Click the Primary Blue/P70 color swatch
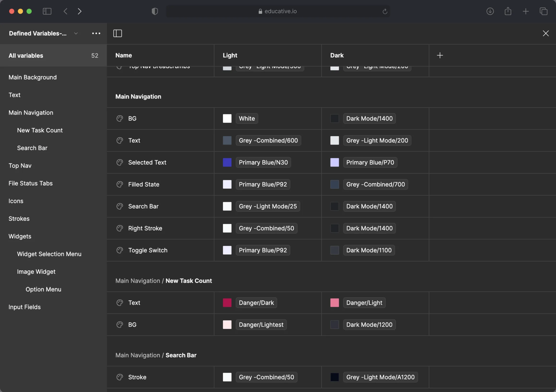Screen dimensions: 556x392 coord(334,162)
